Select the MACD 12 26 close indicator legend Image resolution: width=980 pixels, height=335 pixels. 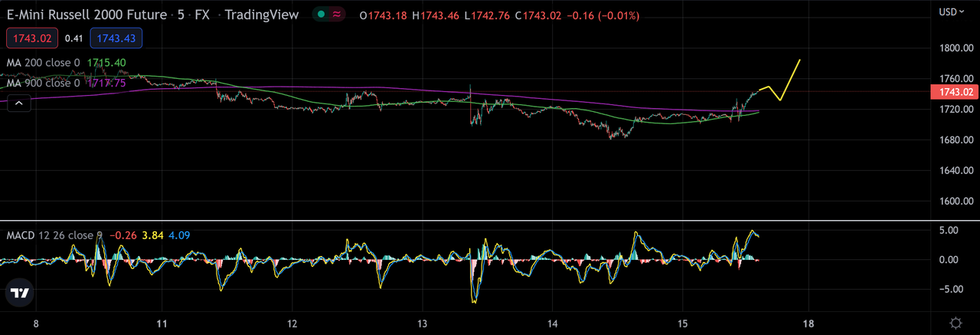(x=54, y=235)
